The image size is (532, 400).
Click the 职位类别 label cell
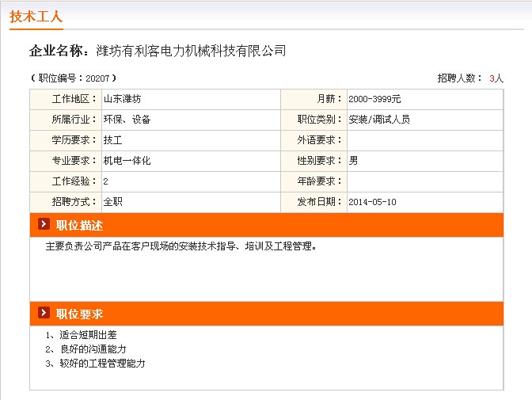click(313, 120)
